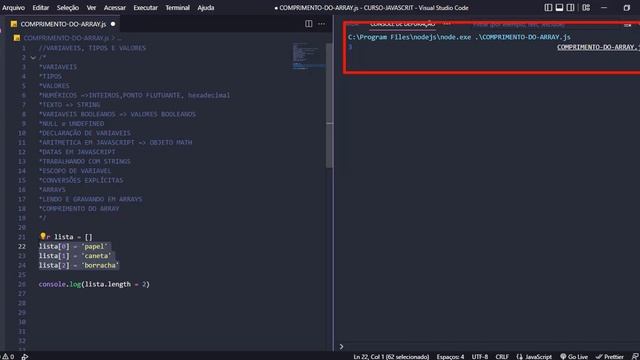Click the Prettier status item
This screenshot has width=640, height=360.
pyautogui.click(x=609, y=357)
